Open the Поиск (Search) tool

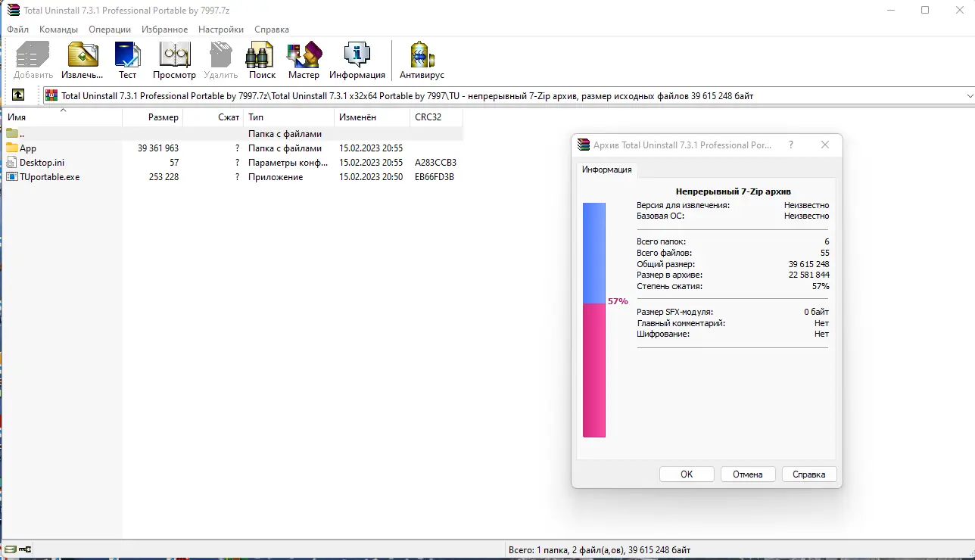tap(260, 61)
